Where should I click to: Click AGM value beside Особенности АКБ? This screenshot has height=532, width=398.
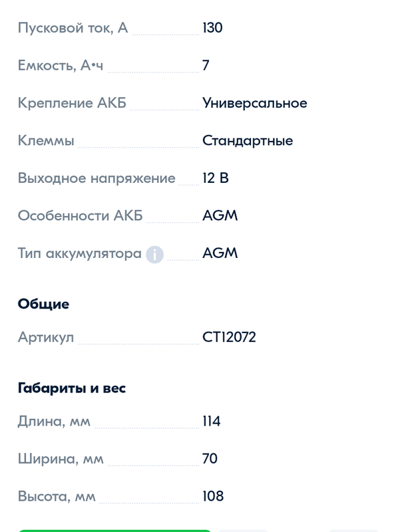tap(220, 215)
